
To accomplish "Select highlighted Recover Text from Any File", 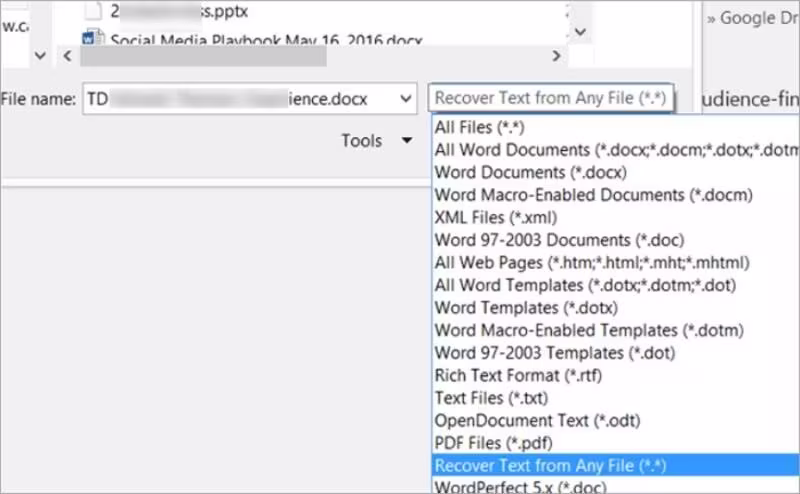I will click(615, 465).
